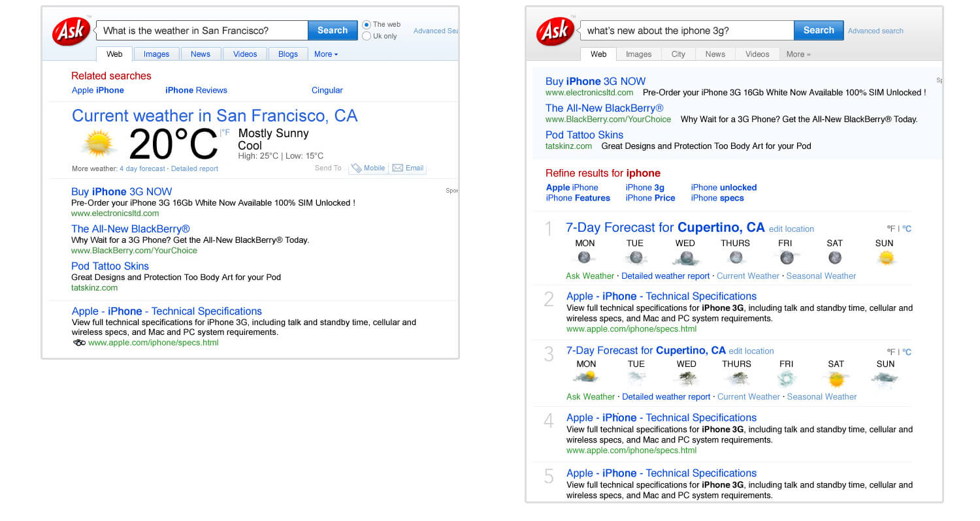This screenshot has width=980, height=521.
Task: Click the sun icon beside 20°C temperature
Action: [99, 144]
